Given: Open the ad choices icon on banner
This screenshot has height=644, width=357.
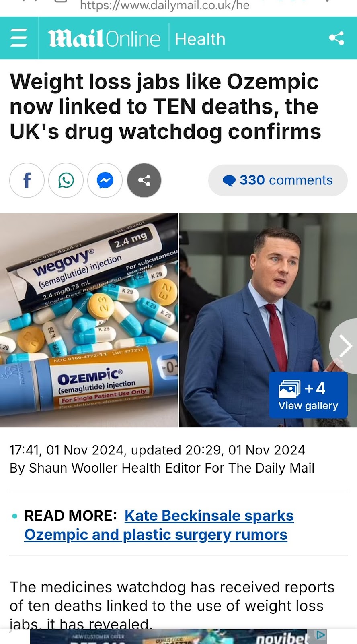Looking at the screenshot, I should pyautogui.click(x=321, y=635).
